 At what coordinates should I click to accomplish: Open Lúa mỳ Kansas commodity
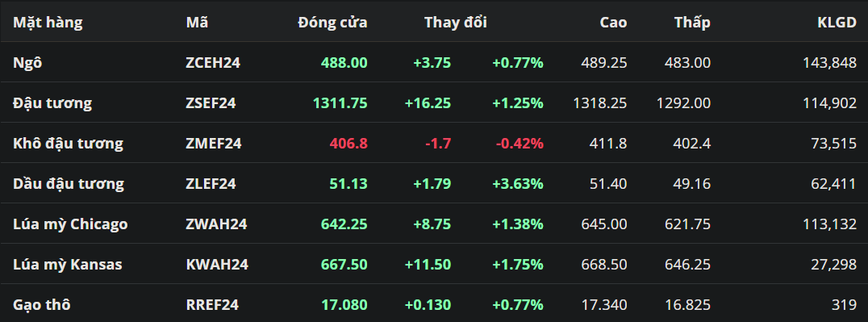coord(68,265)
